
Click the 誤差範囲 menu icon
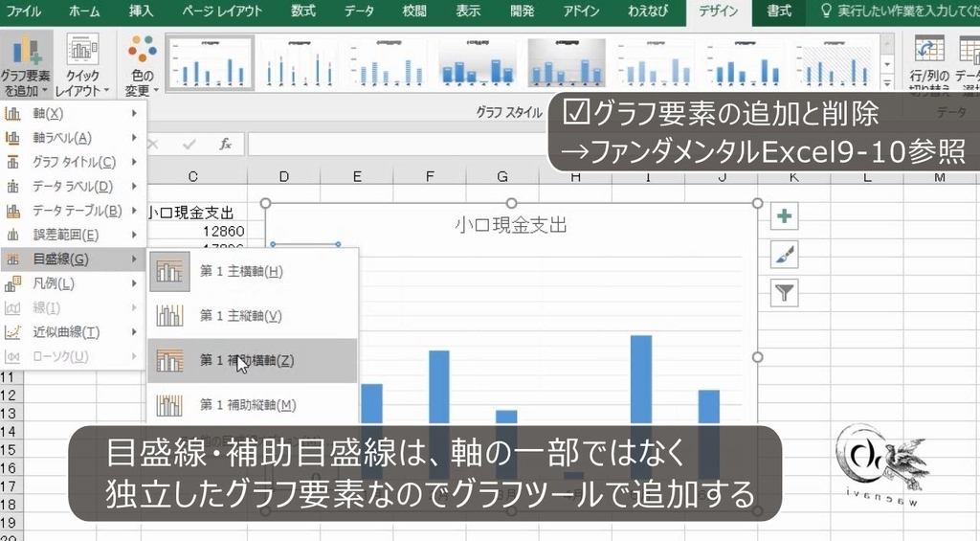[x=13, y=236]
